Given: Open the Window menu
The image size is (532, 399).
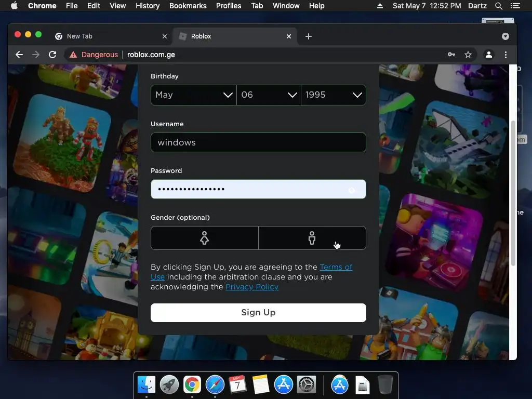Looking at the screenshot, I should 286,6.
